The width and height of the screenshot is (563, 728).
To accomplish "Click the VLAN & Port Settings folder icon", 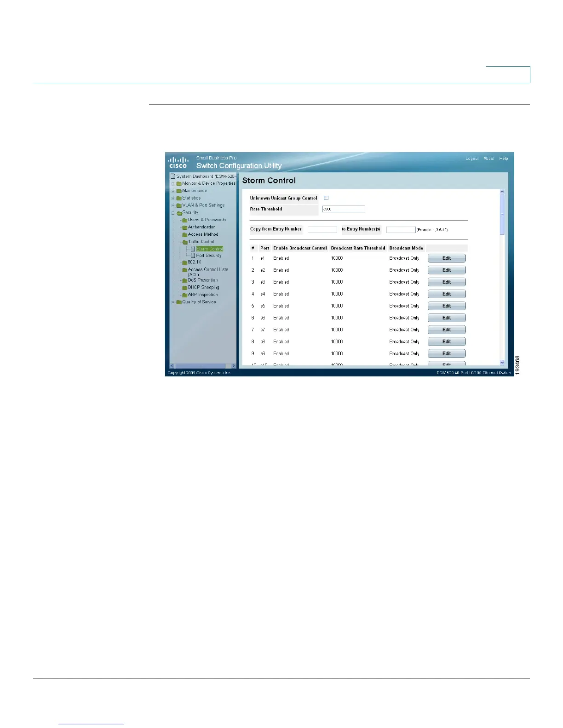I will tap(179, 205).
